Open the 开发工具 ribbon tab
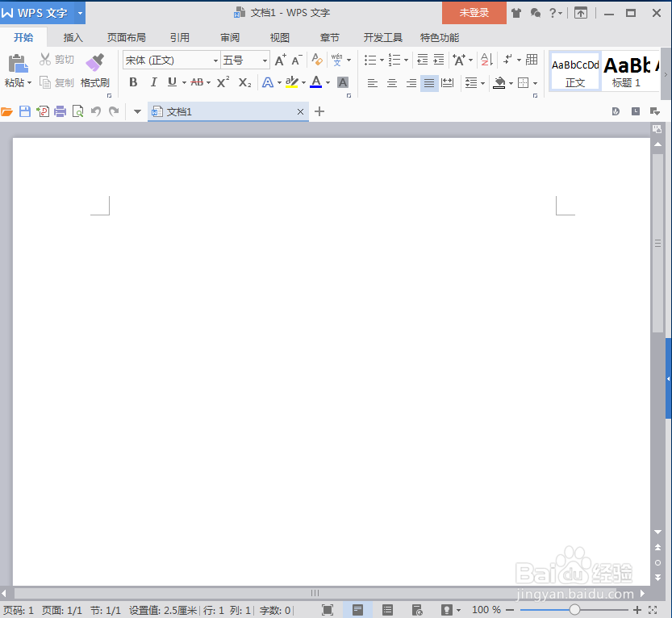 pyautogui.click(x=382, y=38)
